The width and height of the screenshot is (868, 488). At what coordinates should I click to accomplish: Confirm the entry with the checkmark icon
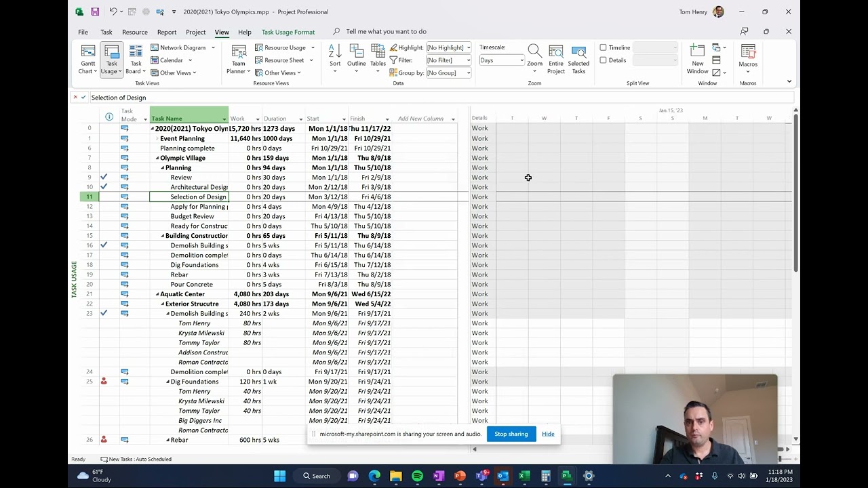(83, 98)
